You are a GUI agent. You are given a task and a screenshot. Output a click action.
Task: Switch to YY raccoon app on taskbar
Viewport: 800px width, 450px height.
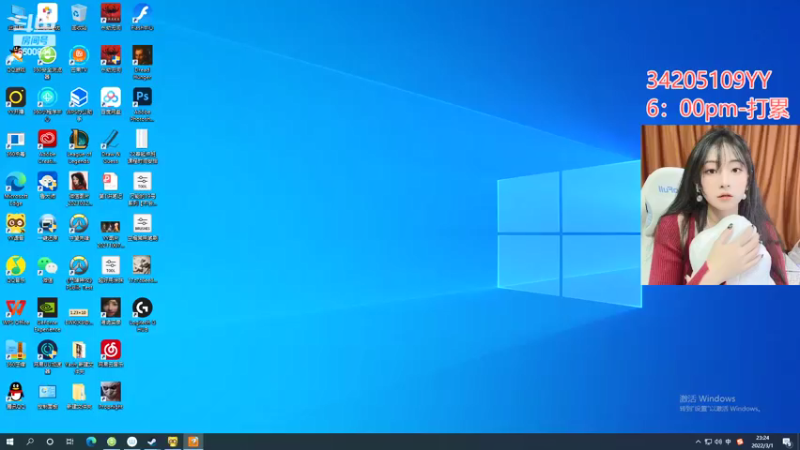pyautogui.click(x=172, y=441)
